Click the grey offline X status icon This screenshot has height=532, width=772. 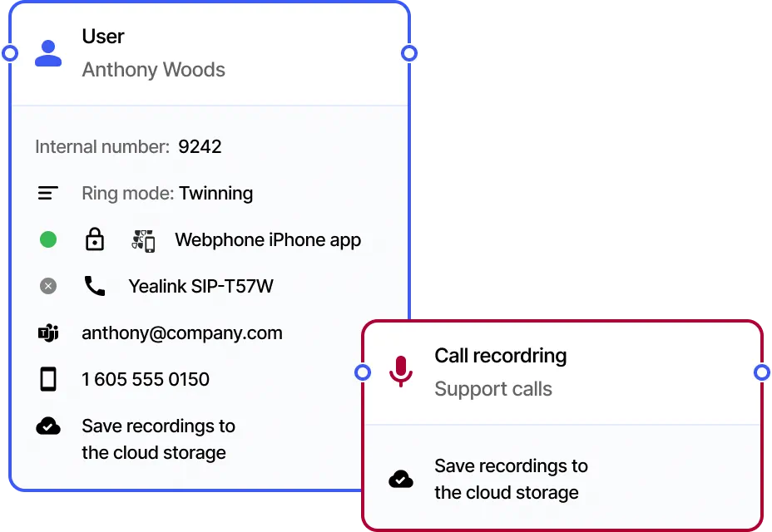48,286
